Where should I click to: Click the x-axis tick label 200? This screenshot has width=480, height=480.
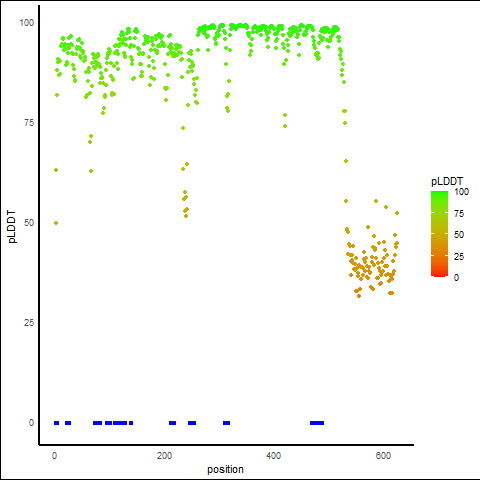164,456
